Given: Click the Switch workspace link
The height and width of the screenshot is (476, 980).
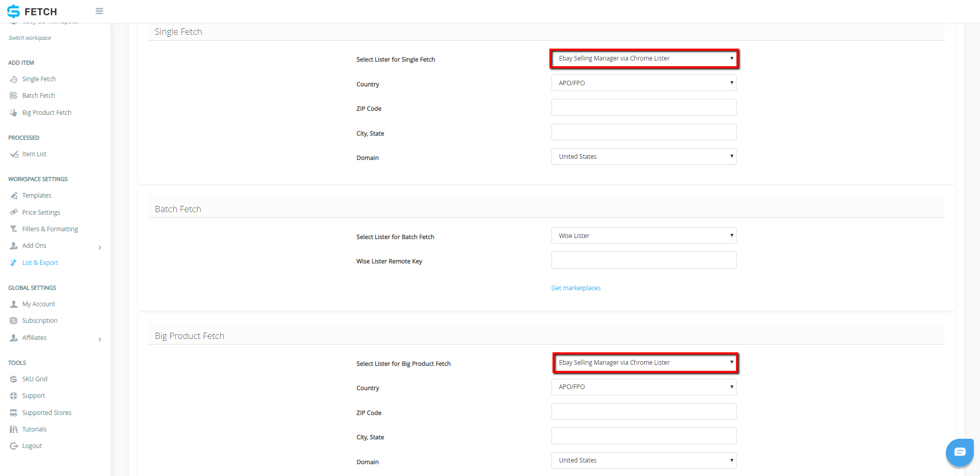Looking at the screenshot, I should click(x=30, y=38).
